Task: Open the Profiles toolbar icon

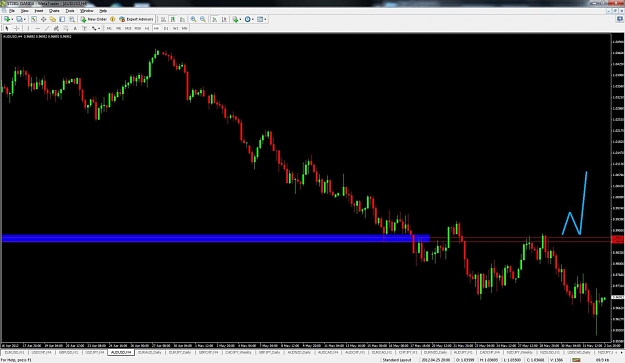Action: coord(19,19)
